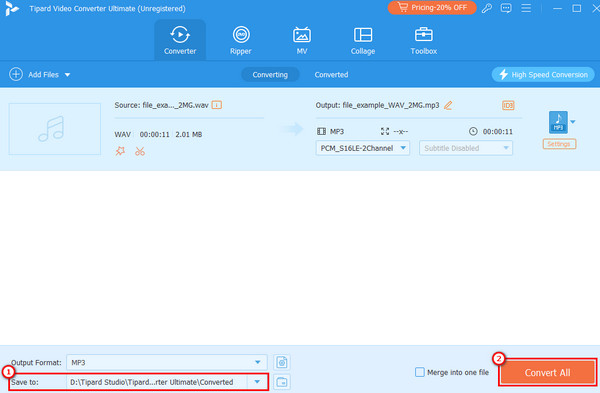This screenshot has height=393, width=600.
Task: Click the scissors cut icon
Action: (x=140, y=151)
